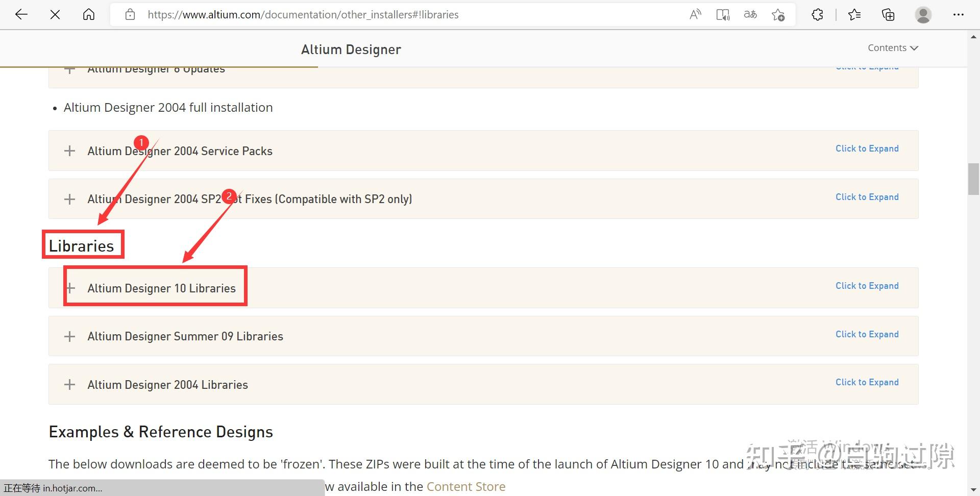Click 'Click to Expand' for SP2 Hot Fixes
Image resolution: width=980 pixels, height=496 pixels.
tap(867, 197)
